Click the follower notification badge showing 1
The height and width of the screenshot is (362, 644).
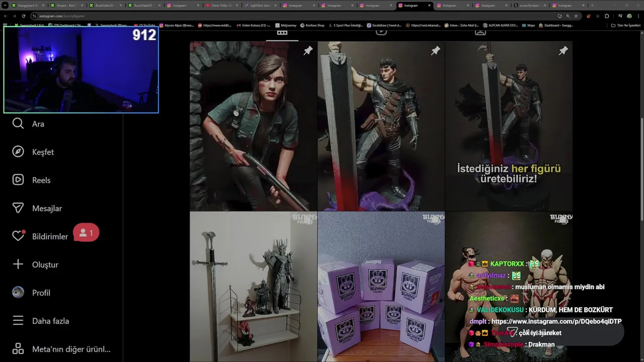(86, 233)
